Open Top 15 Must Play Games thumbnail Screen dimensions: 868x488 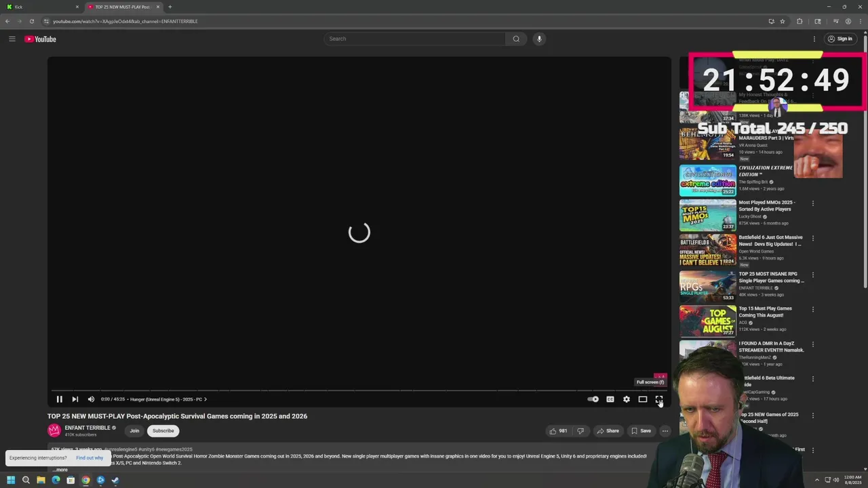(x=708, y=321)
